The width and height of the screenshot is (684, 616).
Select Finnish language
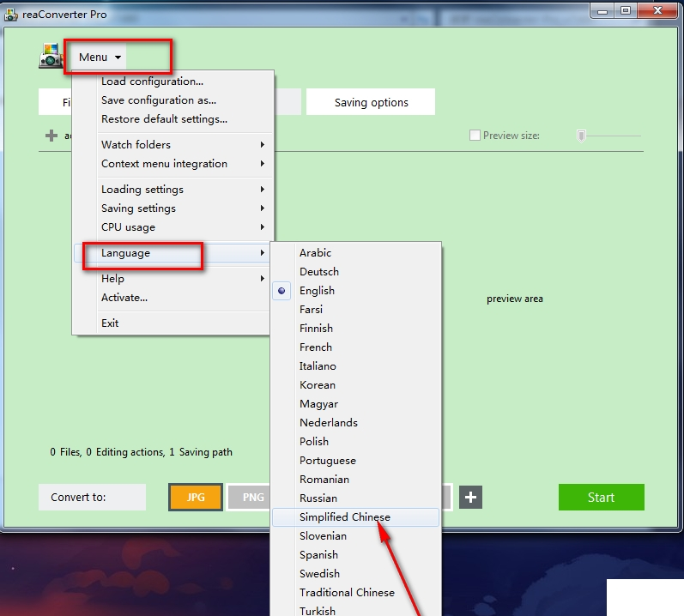tap(355, 329)
